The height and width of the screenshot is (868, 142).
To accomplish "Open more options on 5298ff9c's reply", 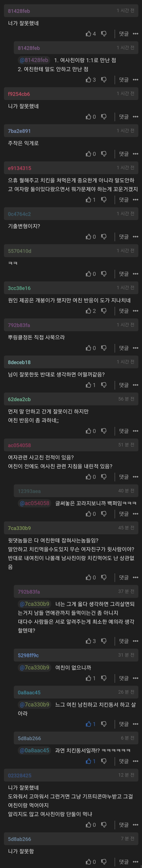I will (x=135, y=678).
